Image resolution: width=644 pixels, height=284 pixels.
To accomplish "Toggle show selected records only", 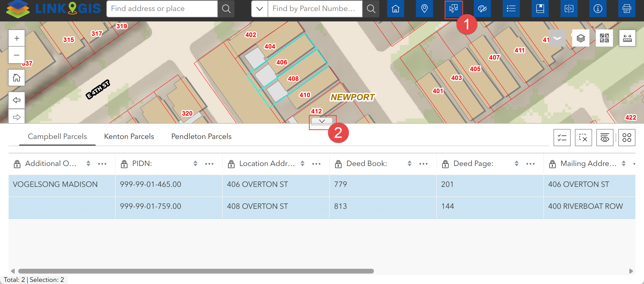I will coord(562,138).
